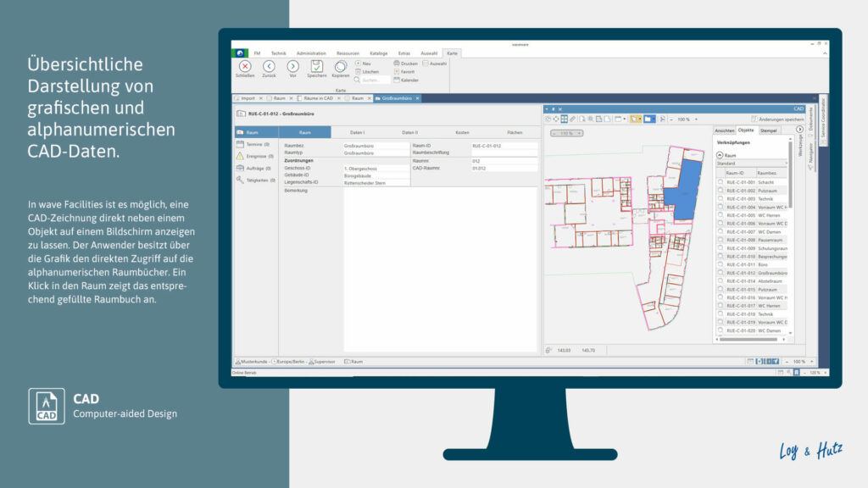Select the pan tool in the CAD toolbar
This screenshot has width=868, height=488.
pos(554,118)
